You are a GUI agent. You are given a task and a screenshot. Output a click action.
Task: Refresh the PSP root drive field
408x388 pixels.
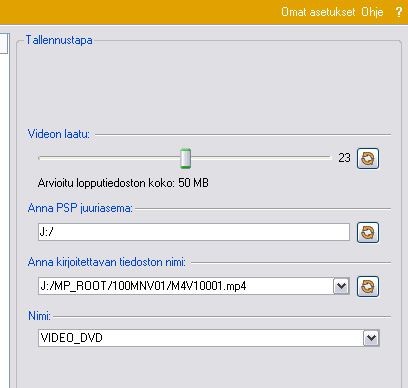(x=368, y=232)
